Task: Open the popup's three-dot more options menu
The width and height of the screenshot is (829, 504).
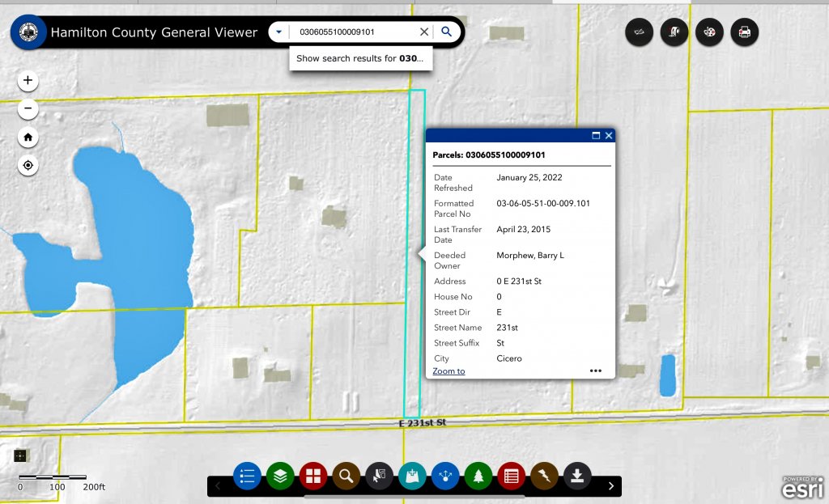Action: pyautogui.click(x=596, y=371)
